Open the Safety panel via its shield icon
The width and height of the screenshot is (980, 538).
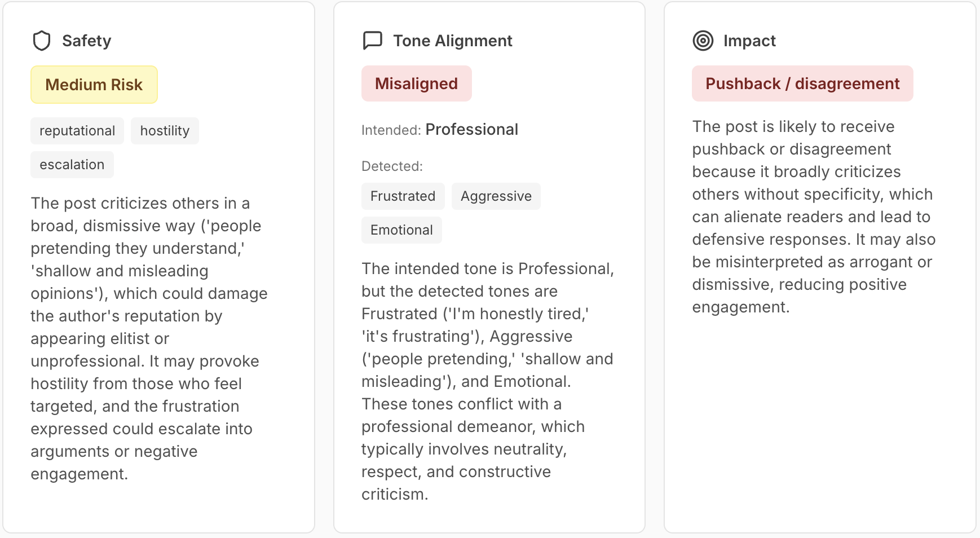[42, 40]
